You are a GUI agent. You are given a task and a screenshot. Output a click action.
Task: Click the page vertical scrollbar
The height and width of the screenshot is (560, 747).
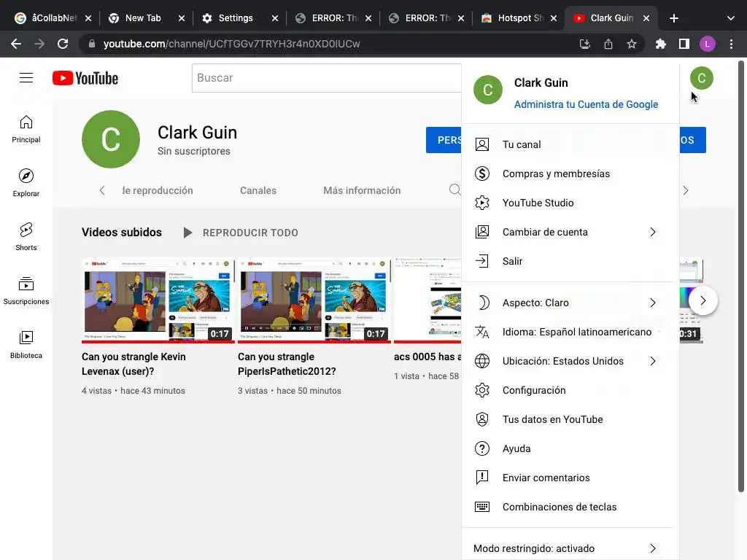click(741, 276)
